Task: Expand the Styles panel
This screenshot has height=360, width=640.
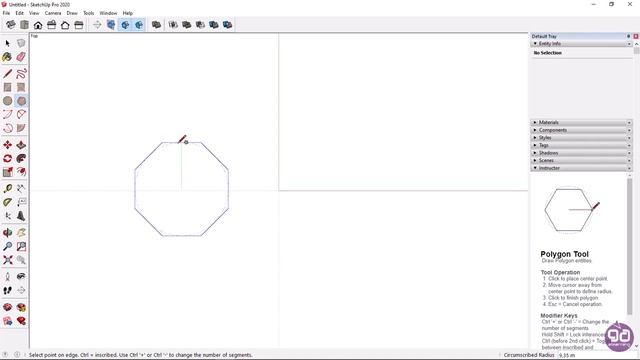Action: tap(581, 138)
